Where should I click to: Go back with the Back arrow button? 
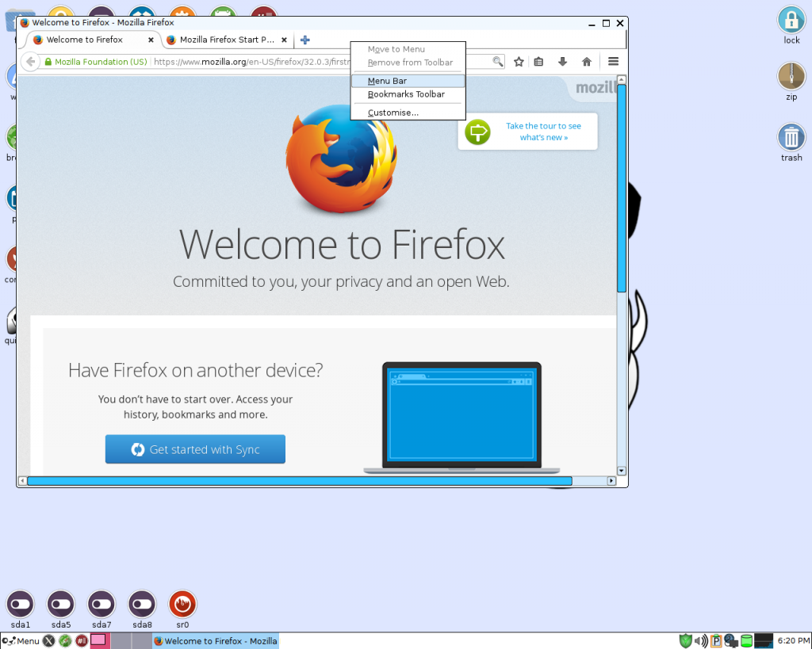31,62
